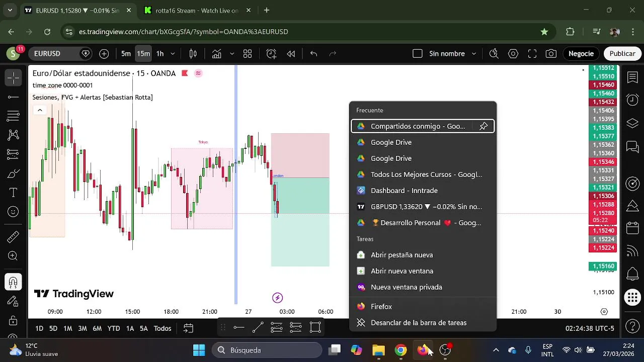The height and width of the screenshot is (362, 644).
Task: Open Dashboard - Inntrade from frequent list
Action: (423, 191)
